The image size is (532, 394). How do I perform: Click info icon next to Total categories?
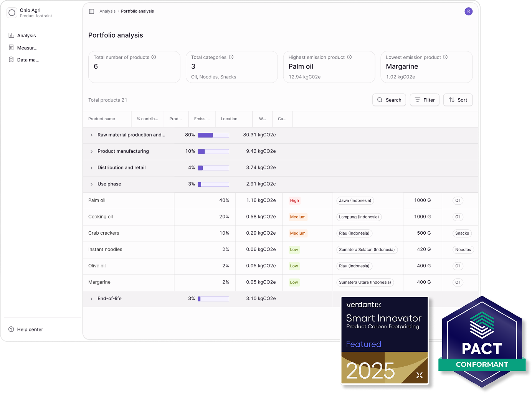click(231, 57)
